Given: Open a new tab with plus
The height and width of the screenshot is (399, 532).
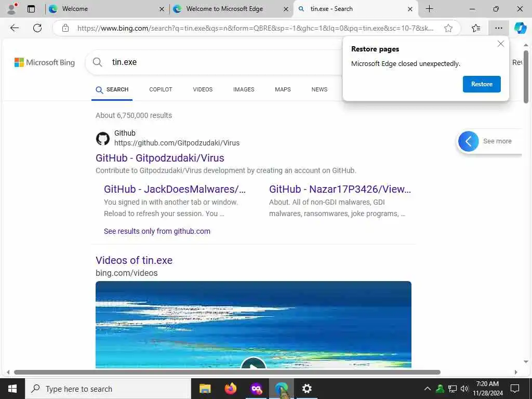Looking at the screenshot, I should point(429,9).
